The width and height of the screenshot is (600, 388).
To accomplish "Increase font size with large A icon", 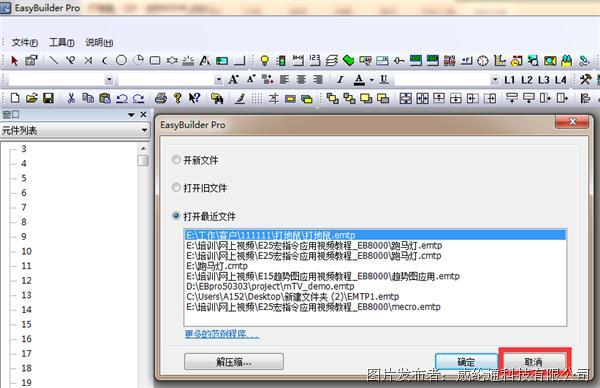I will pyautogui.click(x=233, y=80).
